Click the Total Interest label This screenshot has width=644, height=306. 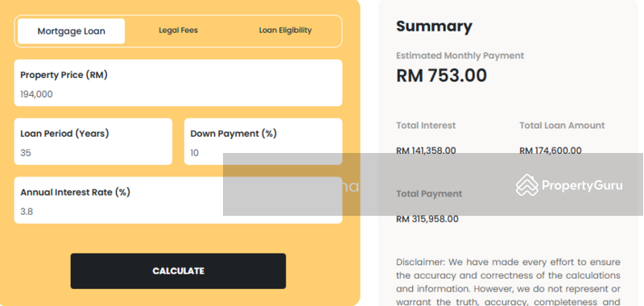tap(426, 126)
